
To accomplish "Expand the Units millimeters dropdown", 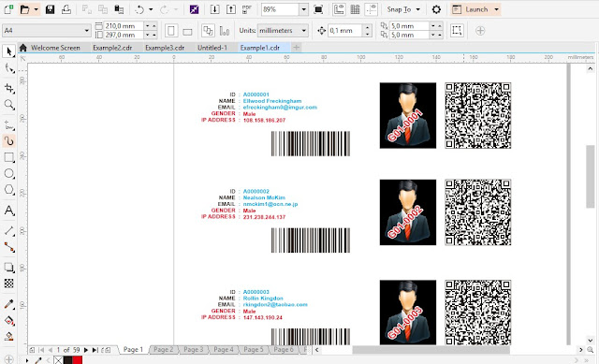I will point(283,31).
